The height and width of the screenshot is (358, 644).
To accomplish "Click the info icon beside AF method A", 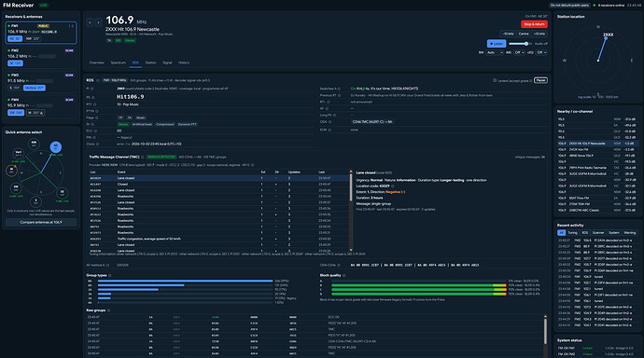I will click(107, 266).
